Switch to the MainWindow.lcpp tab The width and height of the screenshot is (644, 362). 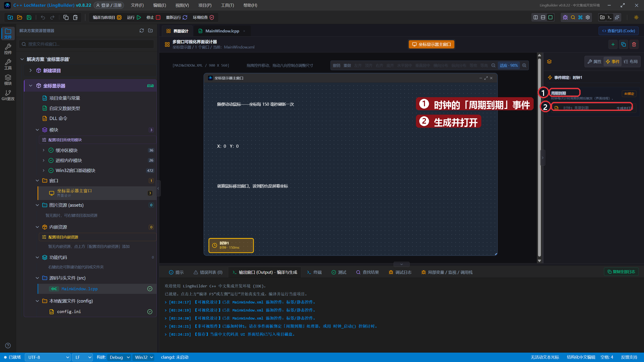(222, 31)
